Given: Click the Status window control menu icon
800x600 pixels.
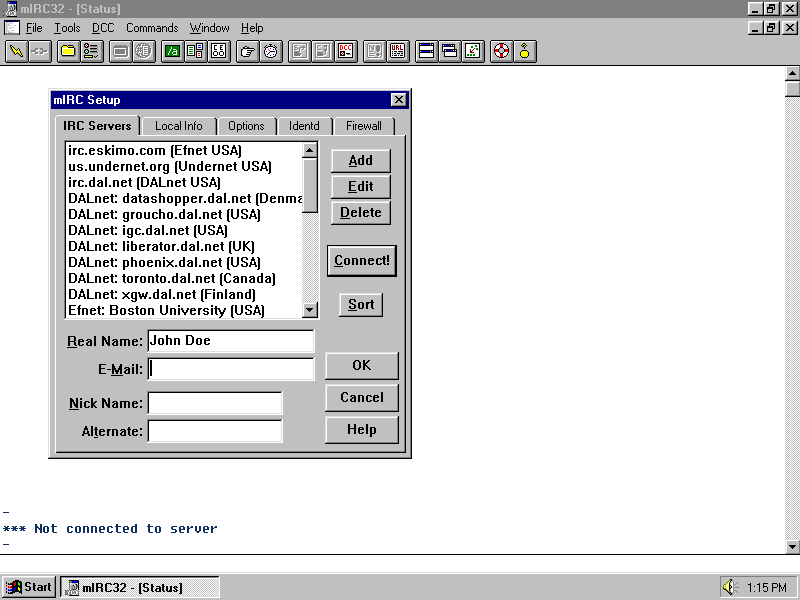Looking at the screenshot, I should 11,28.
